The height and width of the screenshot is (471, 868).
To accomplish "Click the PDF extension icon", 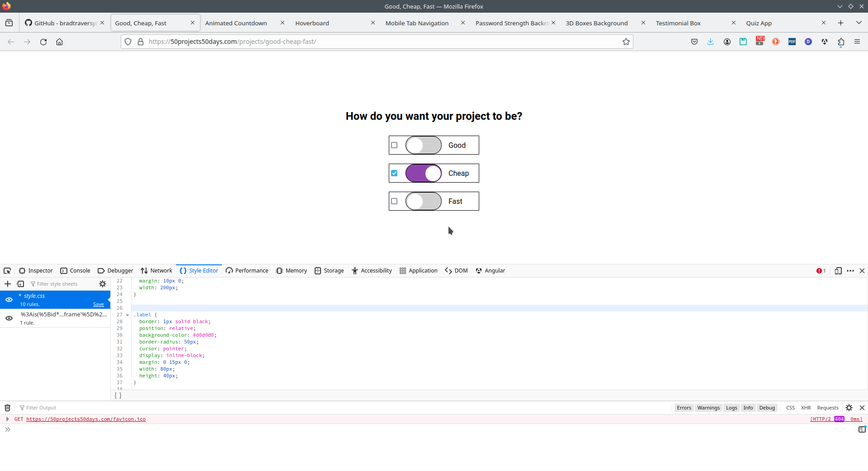I will (x=792, y=42).
